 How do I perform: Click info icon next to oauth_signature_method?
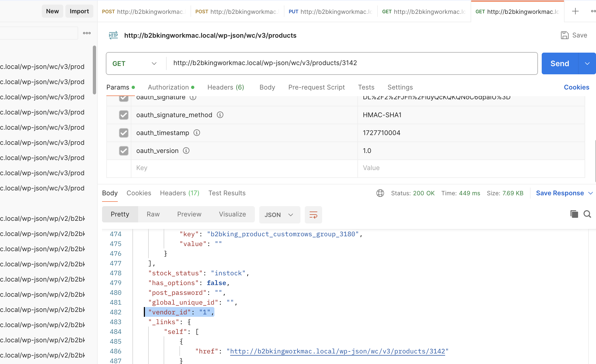tap(220, 115)
